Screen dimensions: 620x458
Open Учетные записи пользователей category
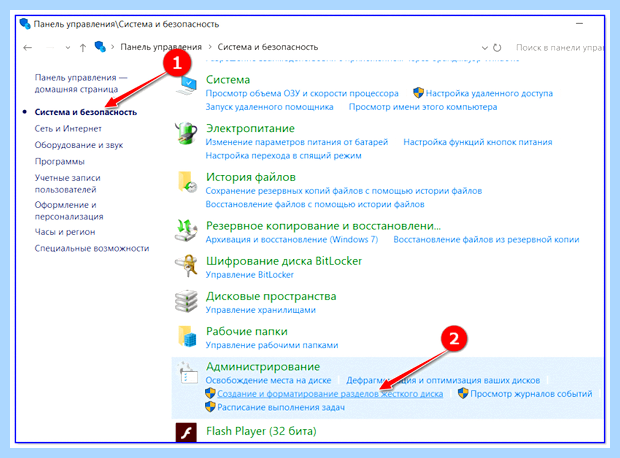pos(68,184)
